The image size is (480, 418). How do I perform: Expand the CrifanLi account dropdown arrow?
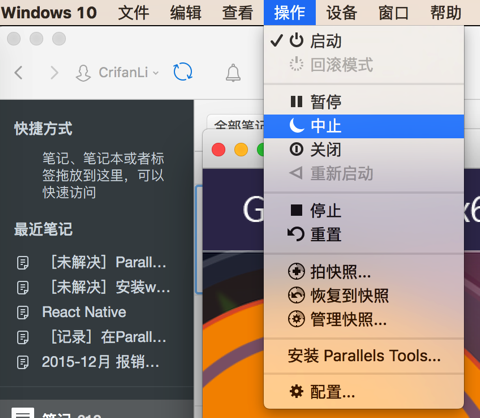point(156,73)
